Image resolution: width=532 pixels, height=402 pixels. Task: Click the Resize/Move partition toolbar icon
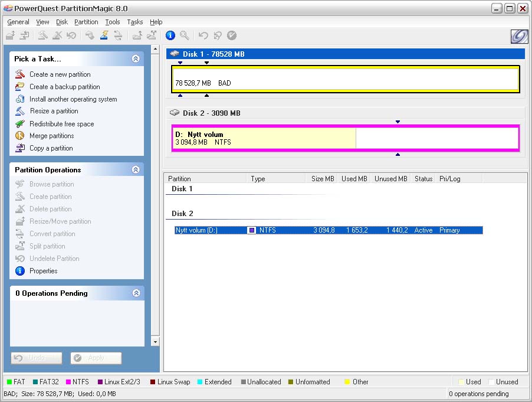pos(11,35)
